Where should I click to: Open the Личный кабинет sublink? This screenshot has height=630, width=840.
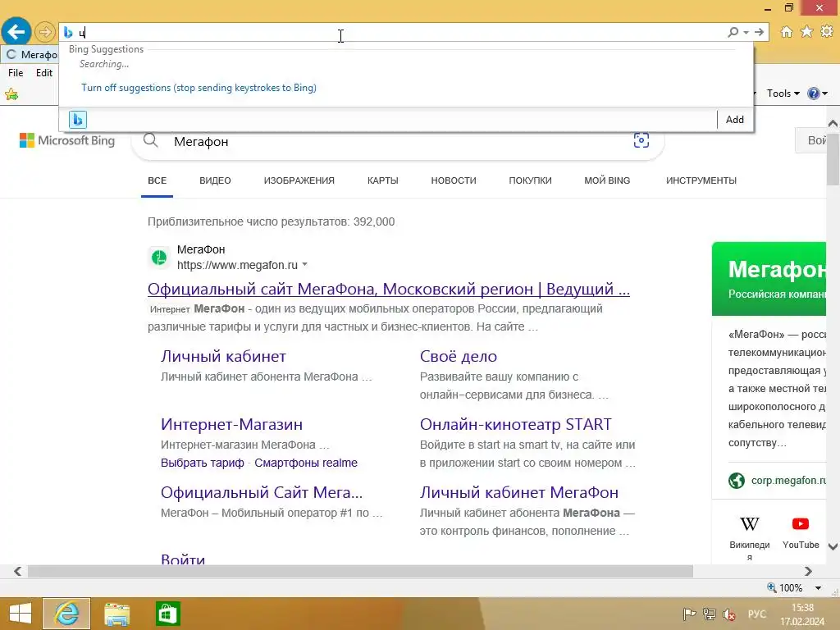click(x=223, y=356)
